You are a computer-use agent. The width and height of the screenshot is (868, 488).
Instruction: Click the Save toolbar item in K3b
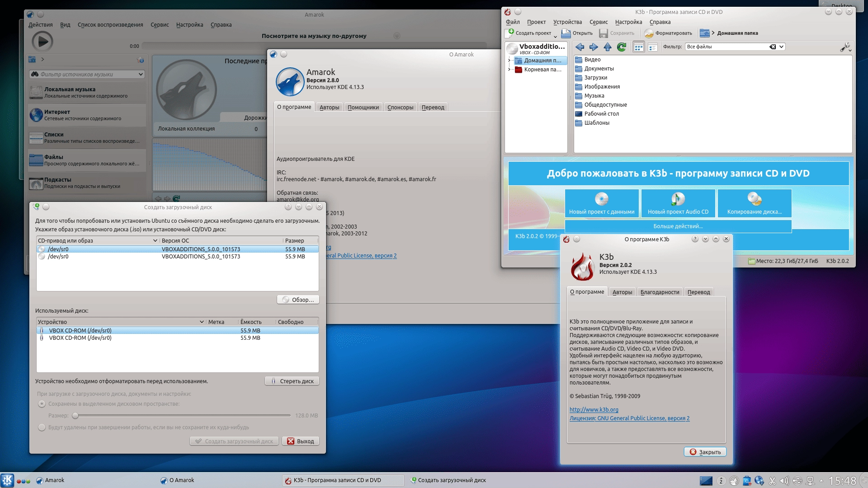(x=617, y=33)
